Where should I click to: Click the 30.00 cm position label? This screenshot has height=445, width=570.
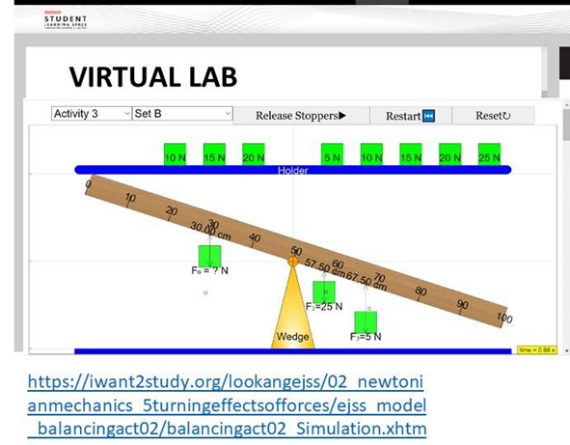coord(211,231)
